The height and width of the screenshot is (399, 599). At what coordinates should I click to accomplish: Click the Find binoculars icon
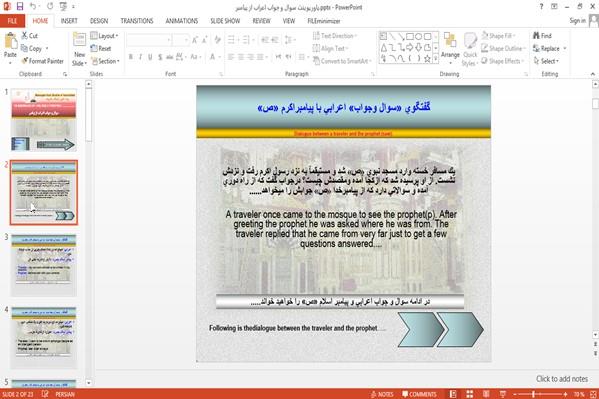click(536, 36)
